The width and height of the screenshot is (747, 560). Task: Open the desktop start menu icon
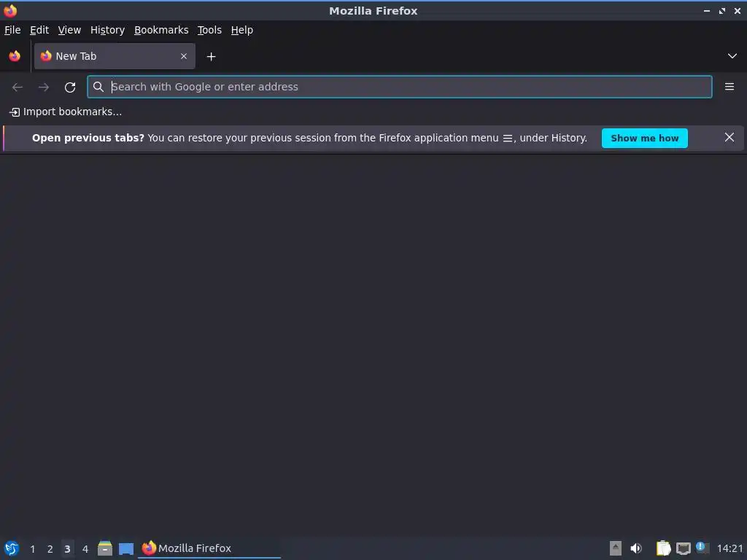tap(12, 548)
